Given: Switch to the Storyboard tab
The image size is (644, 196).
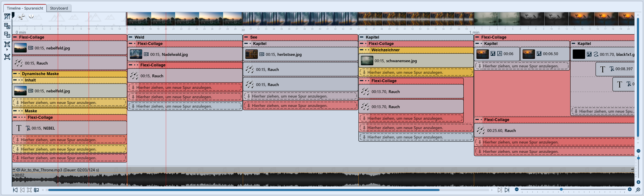Looking at the screenshot, I should 59,8.
